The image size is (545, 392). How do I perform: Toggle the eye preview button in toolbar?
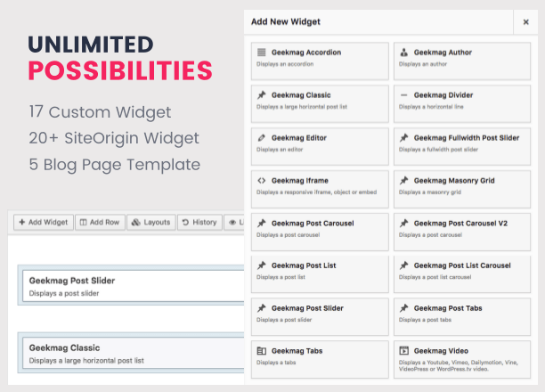(234, 223)
